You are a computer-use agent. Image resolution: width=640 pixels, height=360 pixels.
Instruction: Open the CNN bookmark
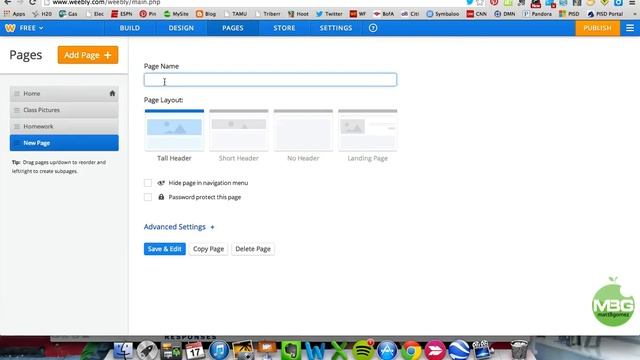(x=477, y=14)
